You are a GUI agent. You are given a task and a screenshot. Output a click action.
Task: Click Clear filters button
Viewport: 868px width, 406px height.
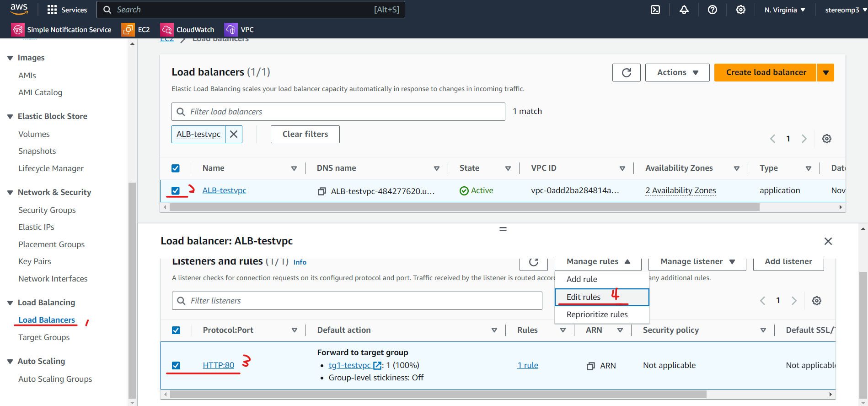tap(305, 134)
